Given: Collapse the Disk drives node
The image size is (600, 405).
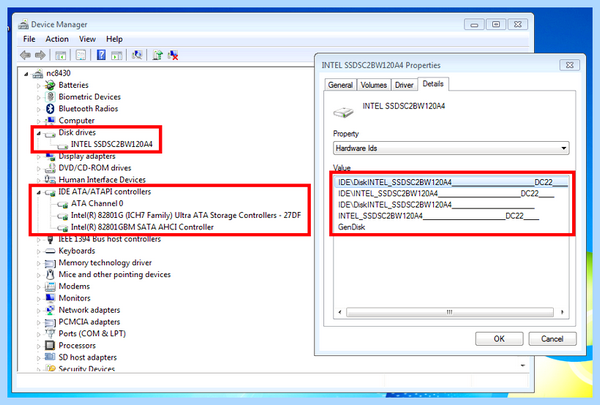Looking at the screenshot, I should click(38, 133).
